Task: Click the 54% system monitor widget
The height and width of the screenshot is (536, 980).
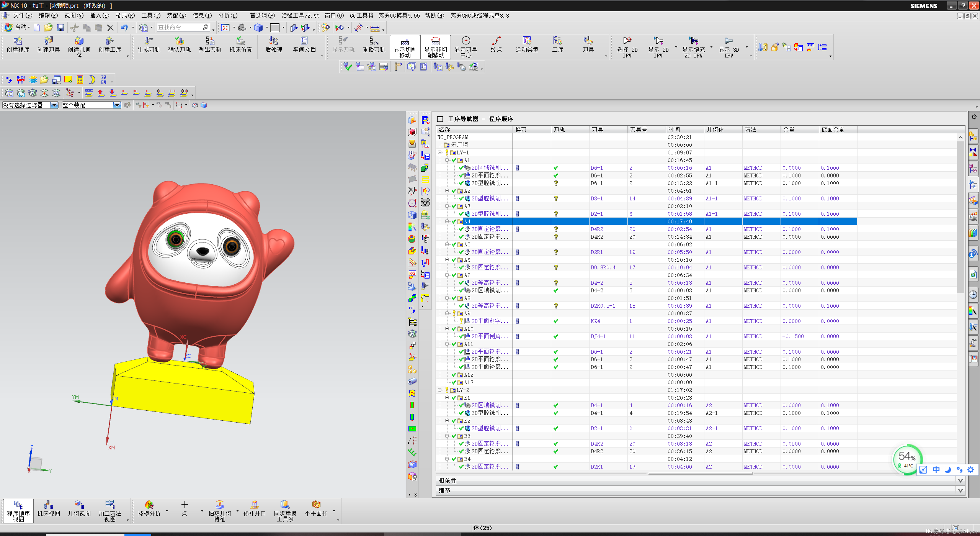Action: coord(907,459)
